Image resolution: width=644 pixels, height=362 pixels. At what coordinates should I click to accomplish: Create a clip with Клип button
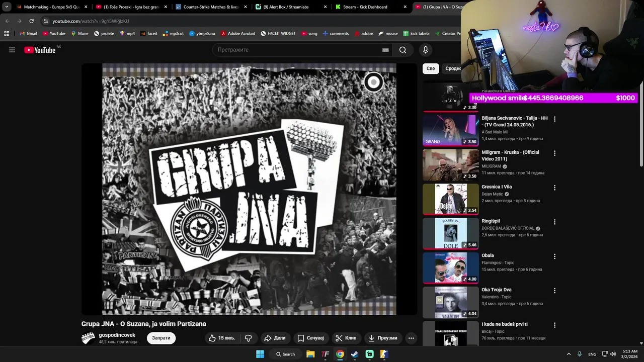346,338
